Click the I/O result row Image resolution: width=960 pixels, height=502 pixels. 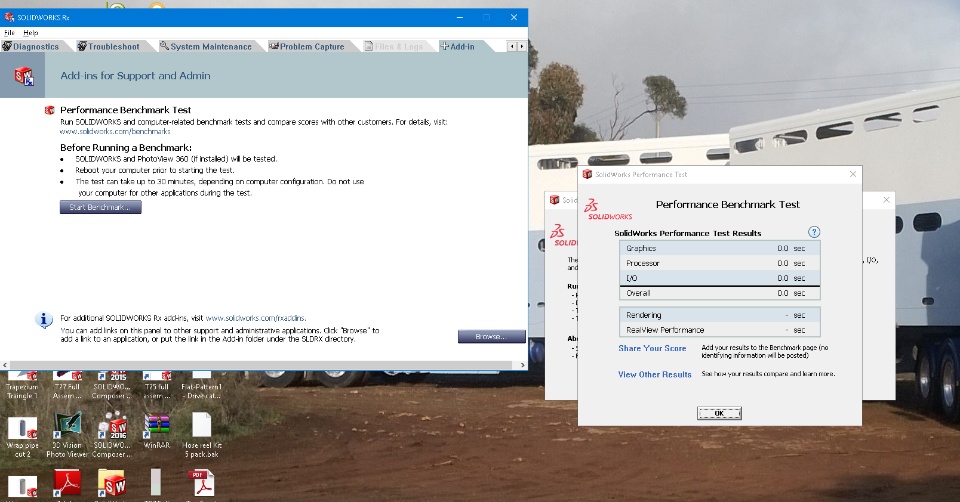(x=719, y=278)
